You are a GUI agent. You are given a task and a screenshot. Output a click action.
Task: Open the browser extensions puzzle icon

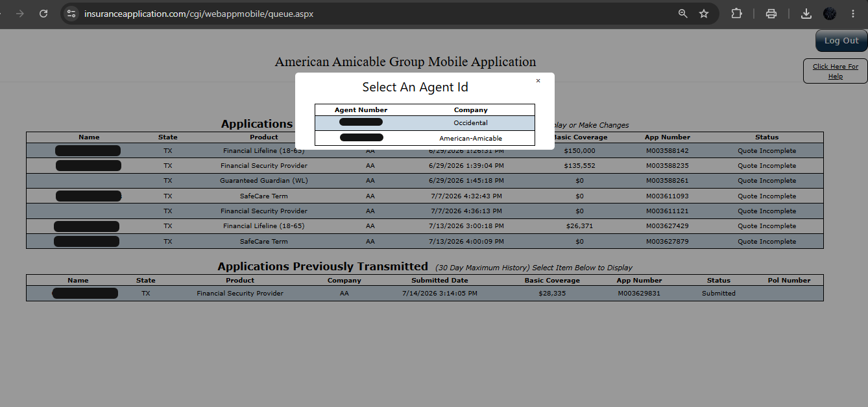pos(736,14)
